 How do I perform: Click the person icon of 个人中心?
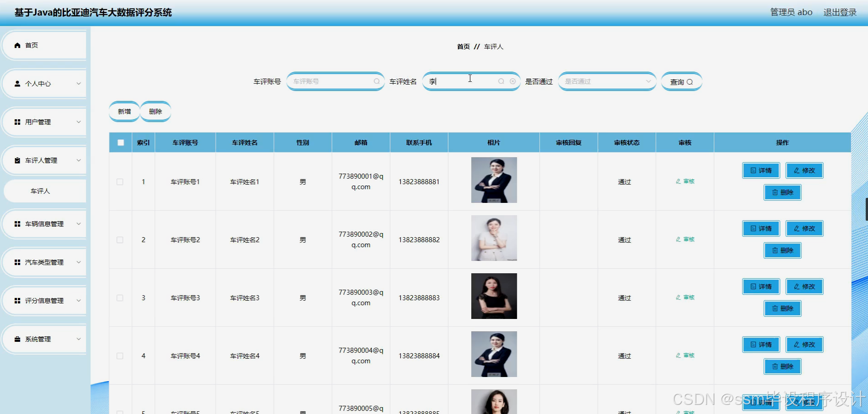(x=17, y=84)
